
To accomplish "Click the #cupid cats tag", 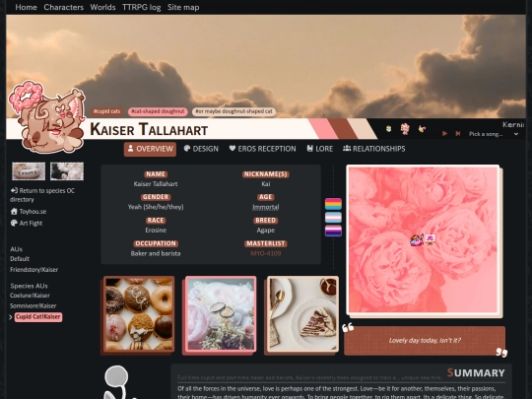I will (x=106, y=111).
